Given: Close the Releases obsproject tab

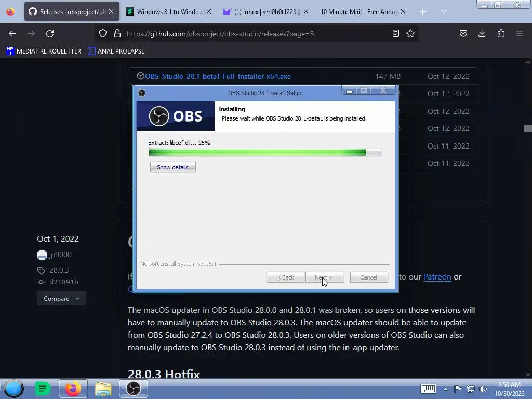Looking at the screenshot, I should tap(111, 12).
